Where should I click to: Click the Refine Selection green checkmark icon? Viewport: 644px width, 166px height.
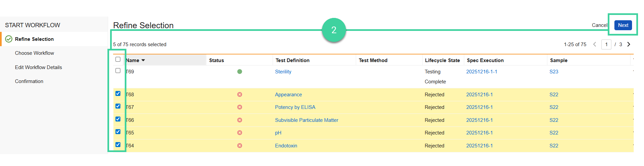(x=9, y=39)
